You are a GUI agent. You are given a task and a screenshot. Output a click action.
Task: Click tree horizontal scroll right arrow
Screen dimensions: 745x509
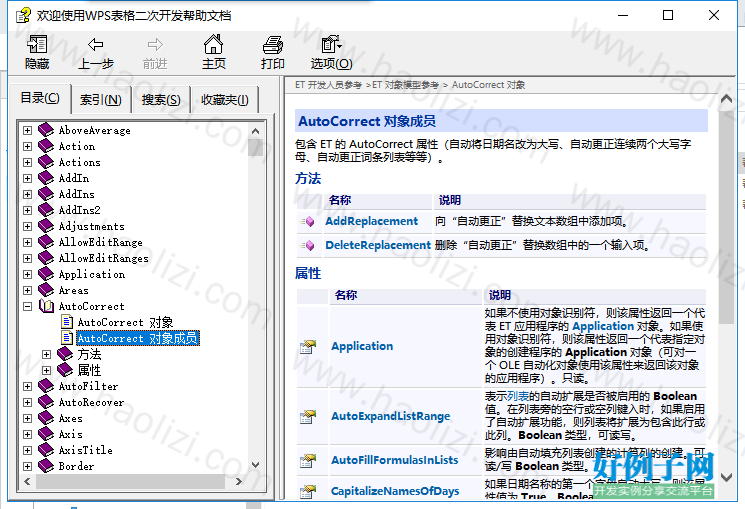(x=239, y=481)
